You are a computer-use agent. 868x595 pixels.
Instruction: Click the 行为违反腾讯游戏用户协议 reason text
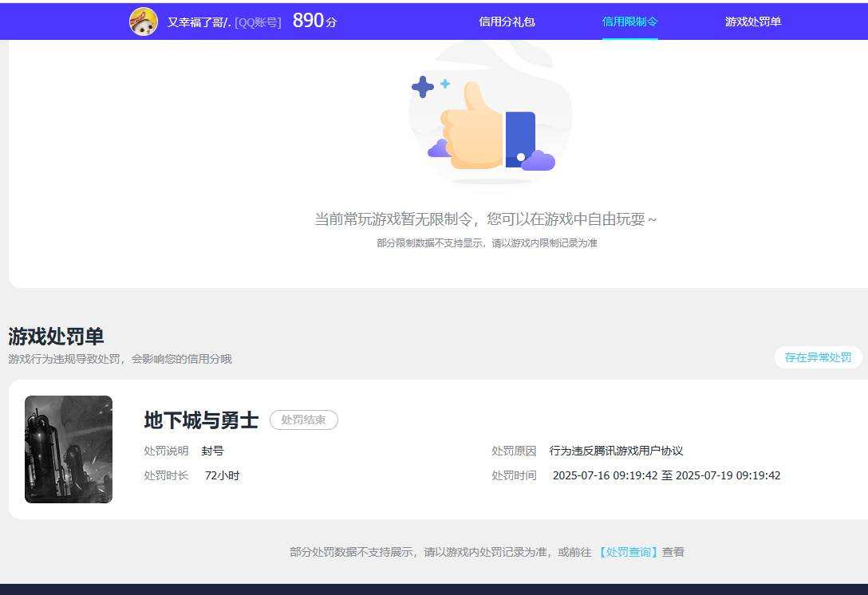click(616, 451)
